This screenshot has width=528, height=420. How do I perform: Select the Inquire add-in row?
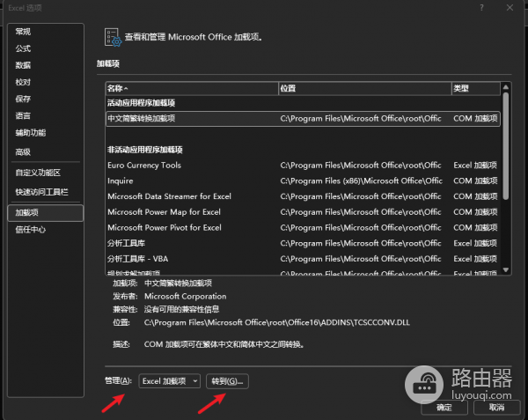click(x=303, y=181)
